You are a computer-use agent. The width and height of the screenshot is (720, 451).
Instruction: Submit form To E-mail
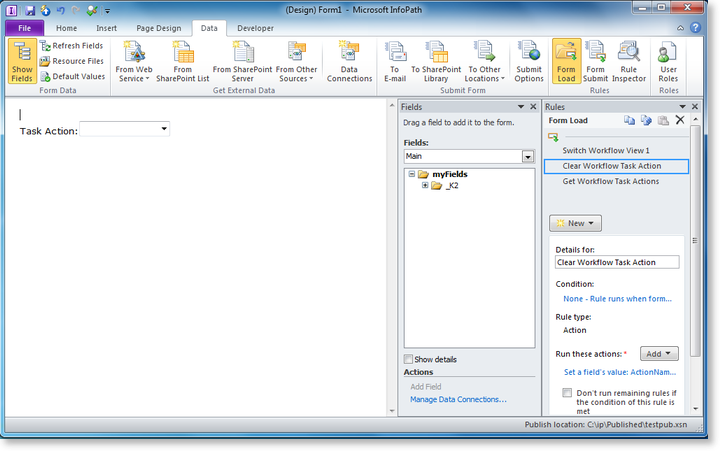(x=395, y=61)
